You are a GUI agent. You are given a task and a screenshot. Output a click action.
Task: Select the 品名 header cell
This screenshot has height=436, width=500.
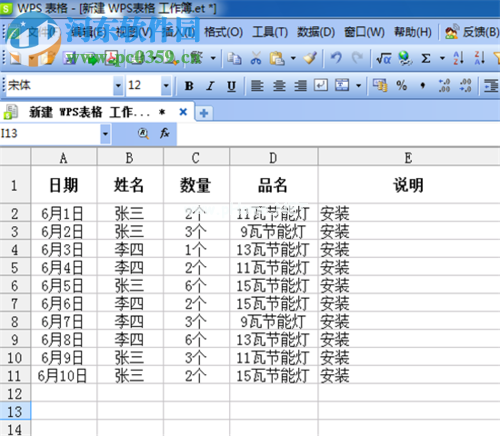pyautogui.click(x=273, y=185)
